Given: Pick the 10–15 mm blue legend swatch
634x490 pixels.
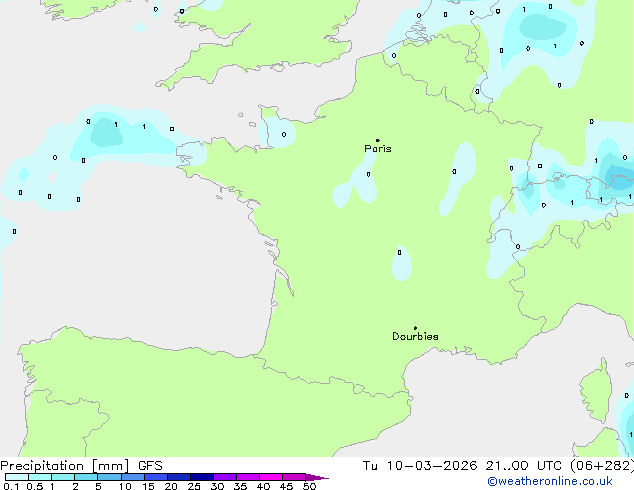Looking at the screenshot, I should coord(133,477).
